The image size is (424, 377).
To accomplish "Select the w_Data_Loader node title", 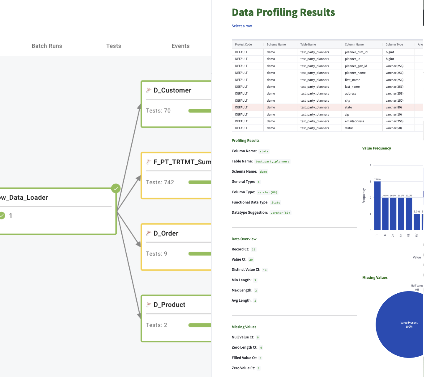I will [24, 198].
